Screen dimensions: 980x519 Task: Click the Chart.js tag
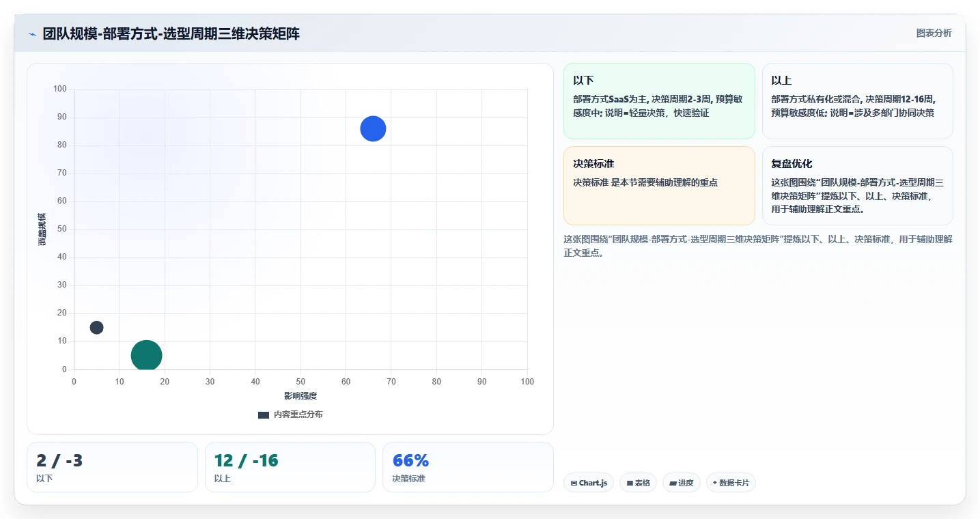click(x=589, y=483)
